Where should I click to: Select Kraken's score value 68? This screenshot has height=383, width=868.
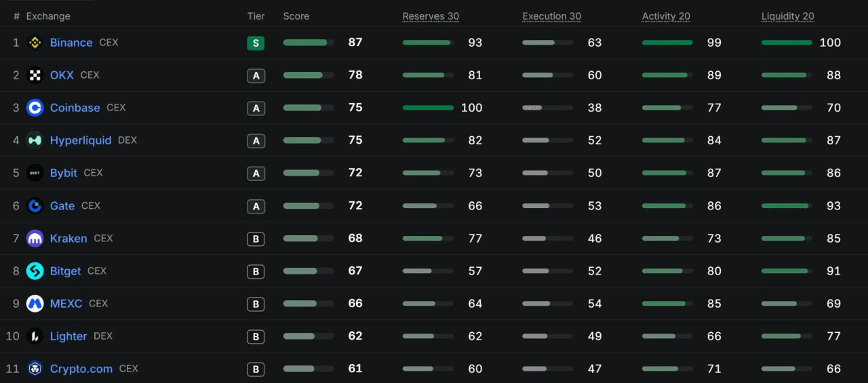click(355, 239)
